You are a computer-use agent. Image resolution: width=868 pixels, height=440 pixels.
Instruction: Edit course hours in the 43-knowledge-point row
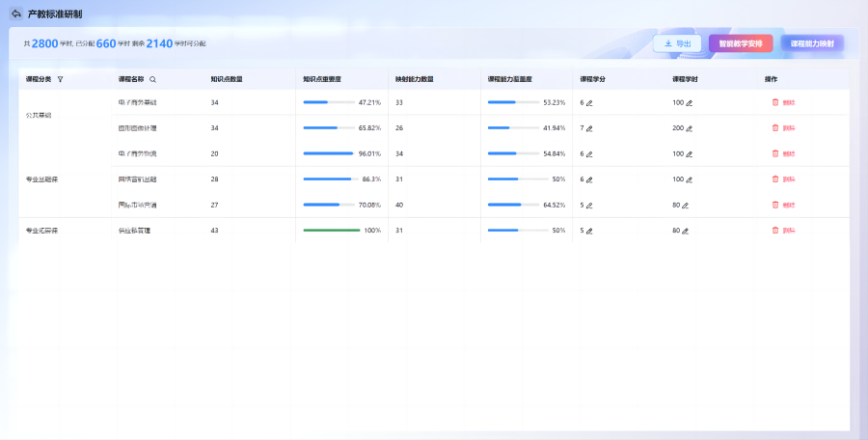(686, 231)
